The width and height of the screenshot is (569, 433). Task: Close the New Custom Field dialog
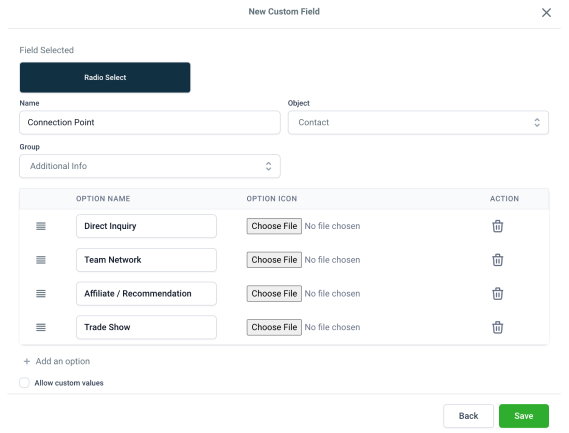[x=547, y=13]
